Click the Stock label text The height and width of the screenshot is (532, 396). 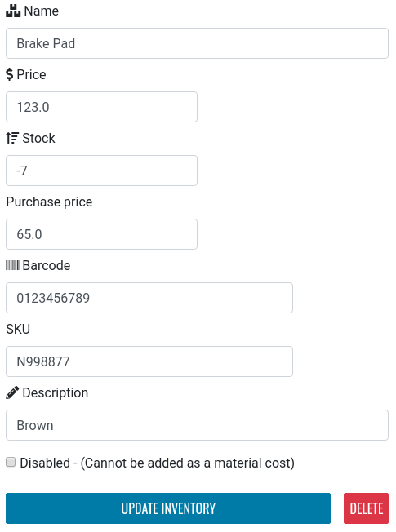[x=38, y=138]
